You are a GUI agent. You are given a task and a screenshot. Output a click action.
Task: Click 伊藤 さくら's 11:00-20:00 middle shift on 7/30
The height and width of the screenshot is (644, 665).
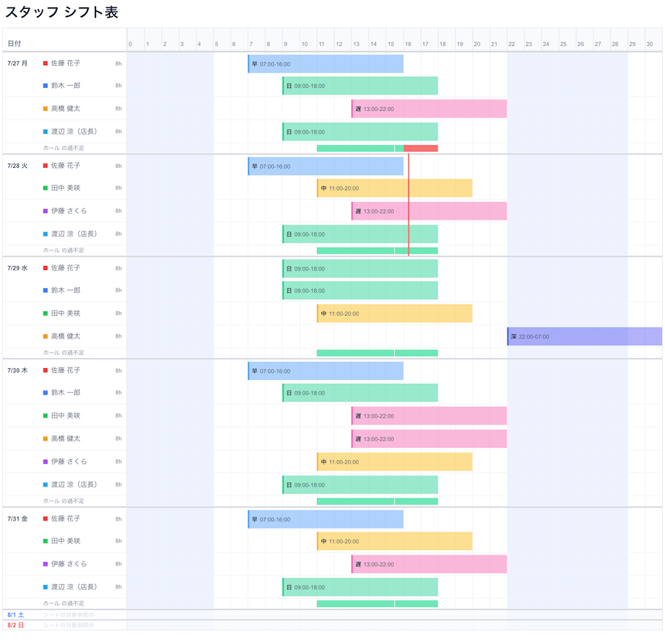pyautogui.click(x=395, y=461)
